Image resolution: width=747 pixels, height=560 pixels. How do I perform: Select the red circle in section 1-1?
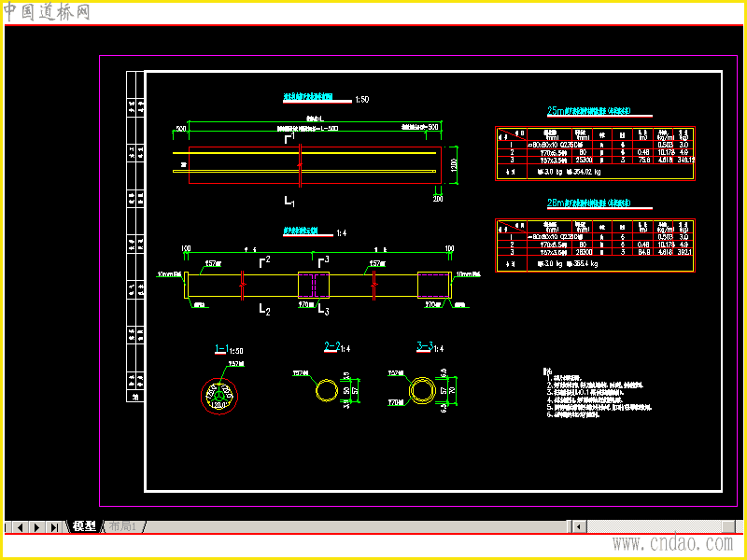(x=219, y=396)
